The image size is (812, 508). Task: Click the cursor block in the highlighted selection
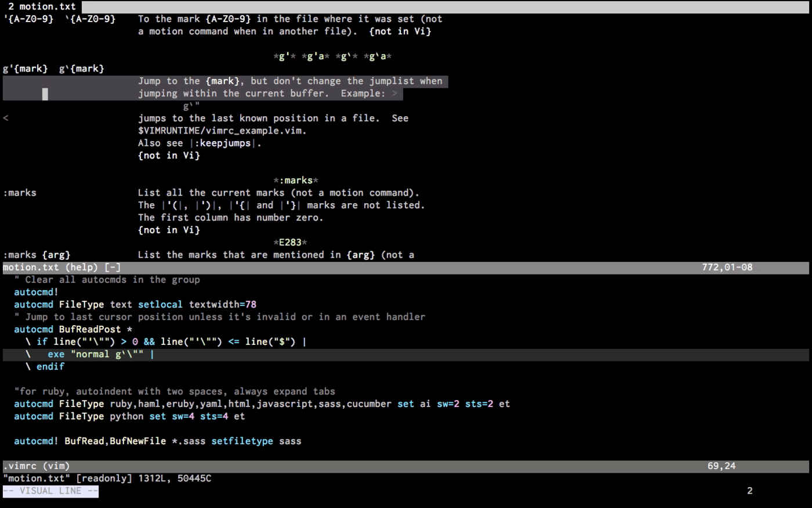[x=45, y=94]
